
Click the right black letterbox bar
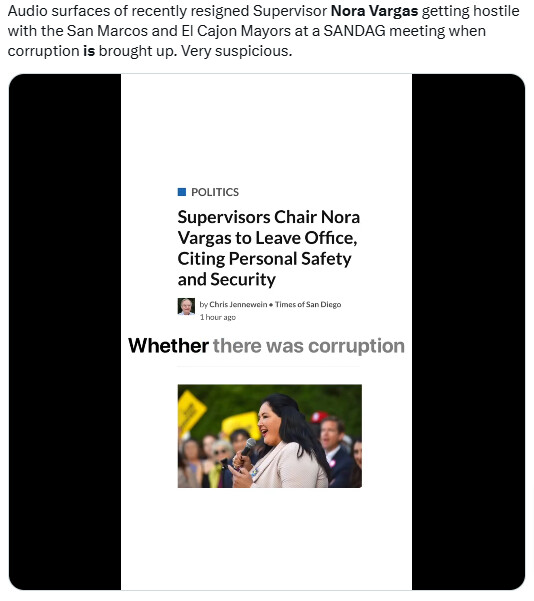pos(468,332)
